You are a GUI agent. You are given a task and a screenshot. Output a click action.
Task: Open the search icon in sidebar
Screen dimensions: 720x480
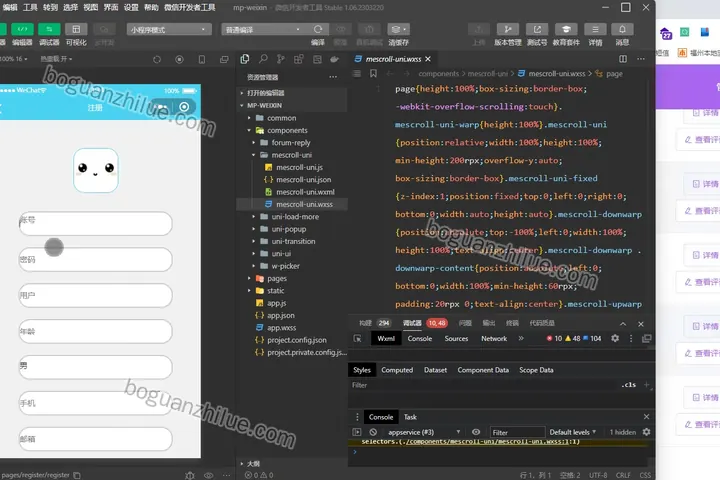point(263,59)
